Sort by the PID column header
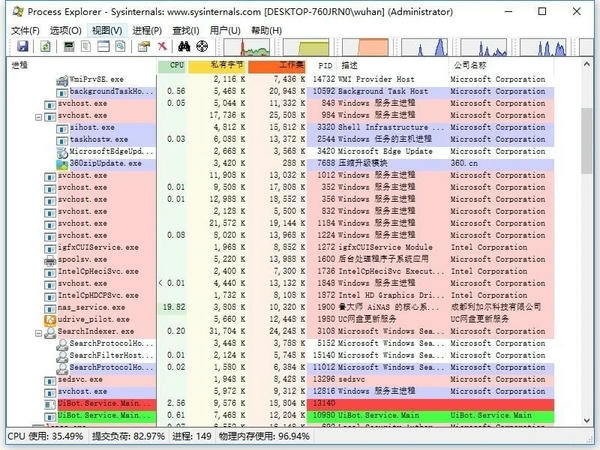600x450 pixels. (321, 65)
